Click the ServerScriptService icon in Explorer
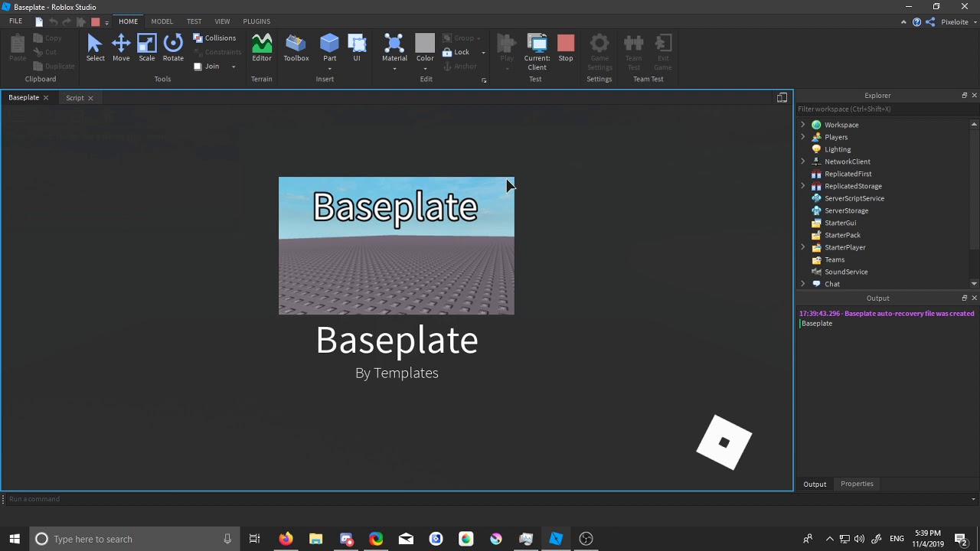The width and height of the screenshot is (980, 551). click(x=816, y=198)
